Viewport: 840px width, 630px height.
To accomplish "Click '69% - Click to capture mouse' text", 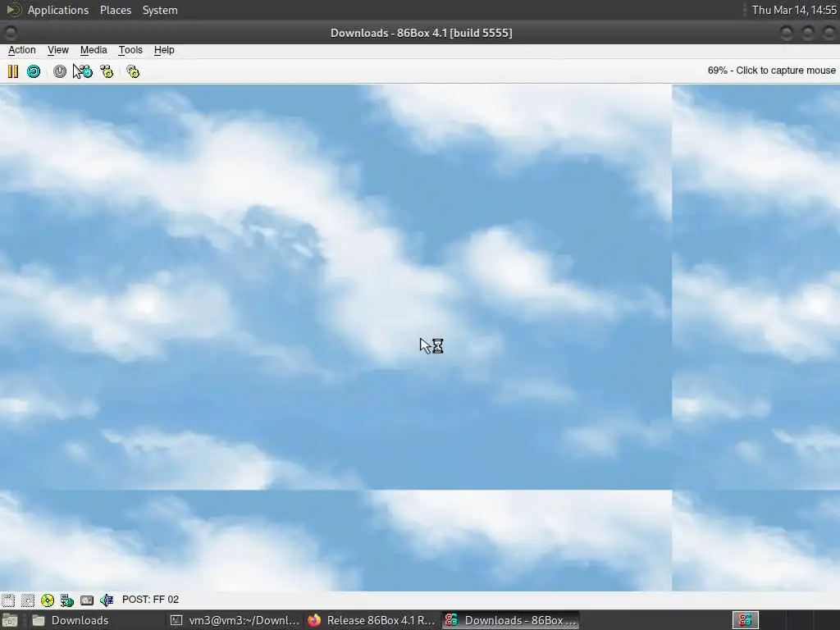I will point(771,71).
